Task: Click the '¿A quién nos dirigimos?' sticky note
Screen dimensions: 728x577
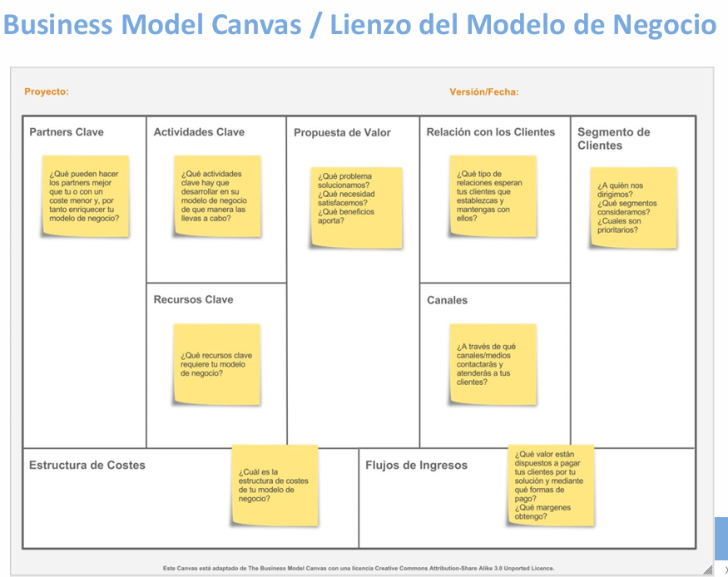Action: pos(634,208)
